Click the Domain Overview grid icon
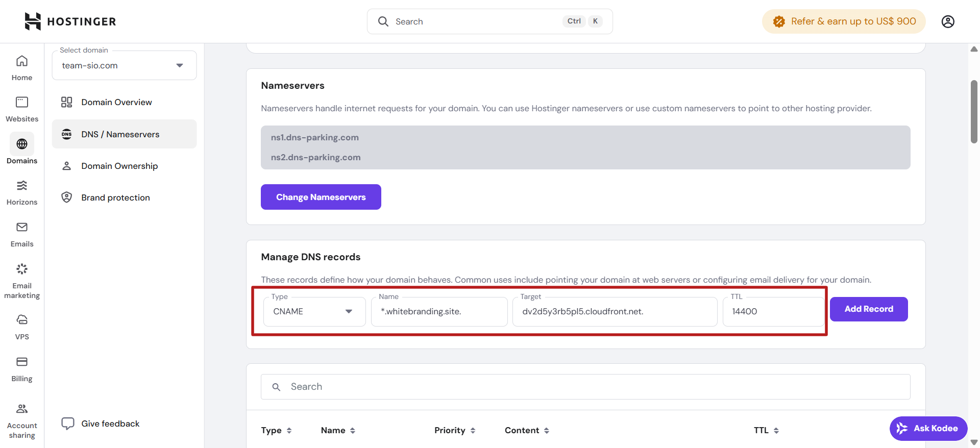The image size is (980, 448). (67, 102)
